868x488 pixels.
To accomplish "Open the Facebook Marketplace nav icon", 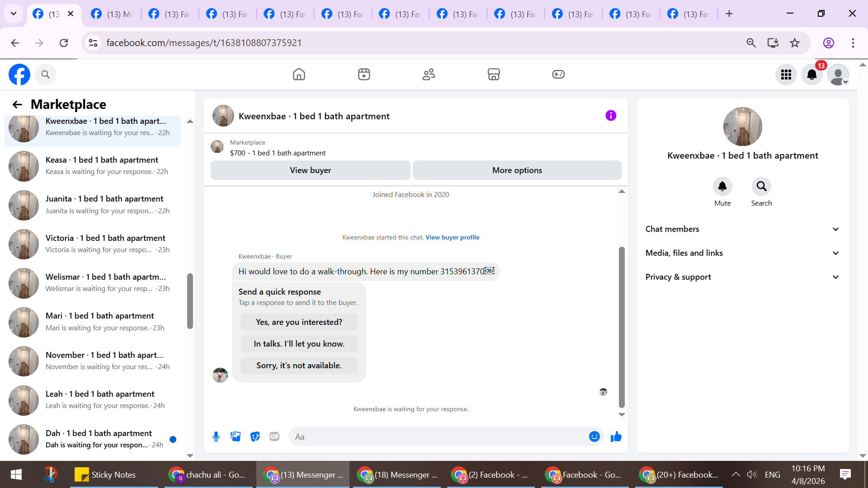I will point(493,74).
